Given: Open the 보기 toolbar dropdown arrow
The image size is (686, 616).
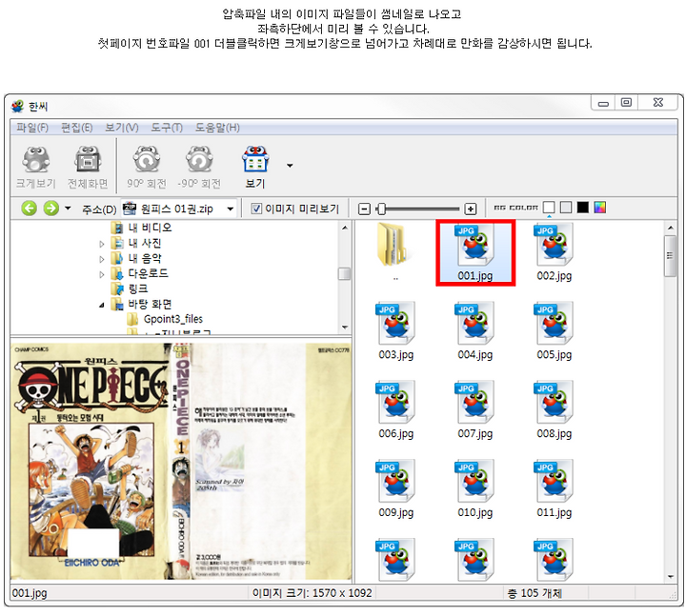Looking at the screenshot, I should click(x=290, y=166).
